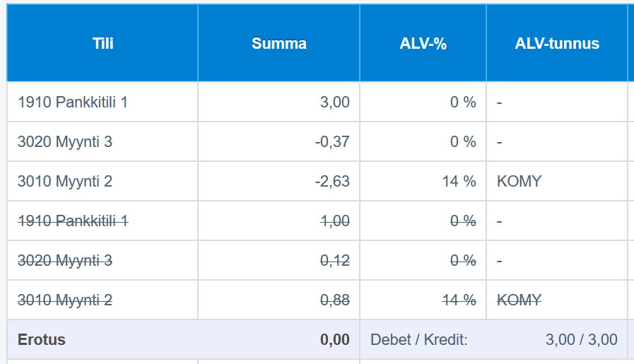Click the Tili column header

(102, 44)
